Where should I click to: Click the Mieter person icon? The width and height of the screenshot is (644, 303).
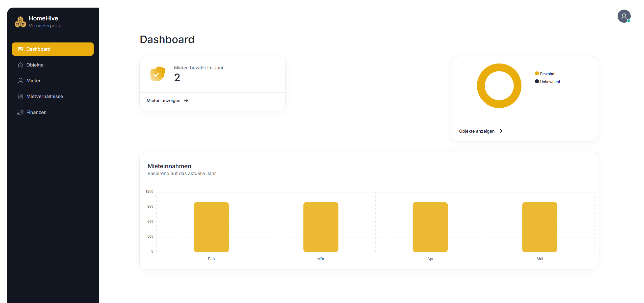(x=21, y=80)
